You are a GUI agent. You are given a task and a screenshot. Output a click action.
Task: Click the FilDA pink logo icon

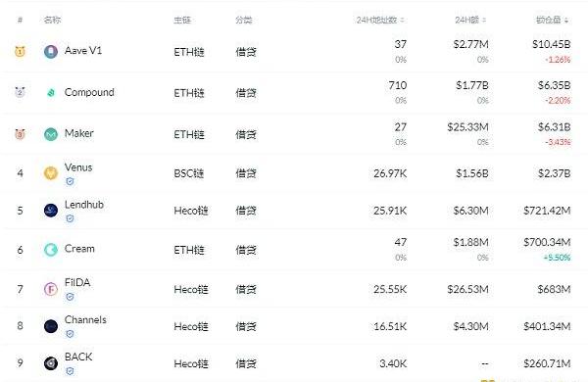tap(51, 289)
